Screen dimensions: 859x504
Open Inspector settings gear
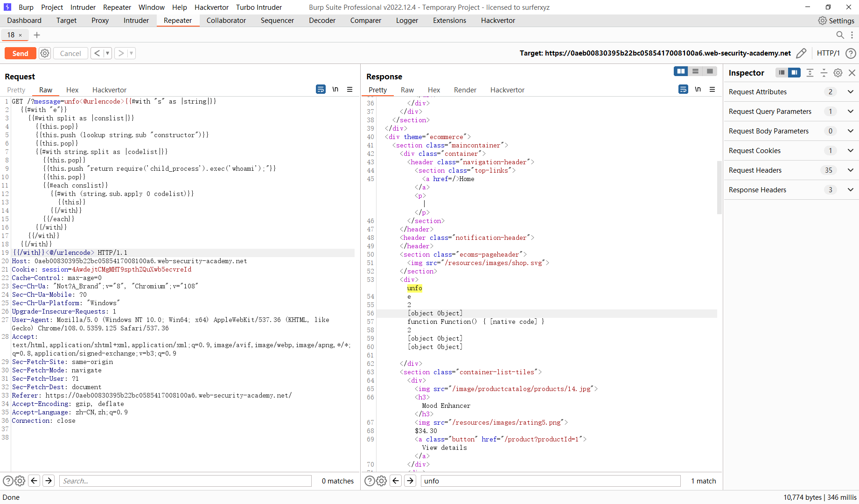[x=838, y=73]
